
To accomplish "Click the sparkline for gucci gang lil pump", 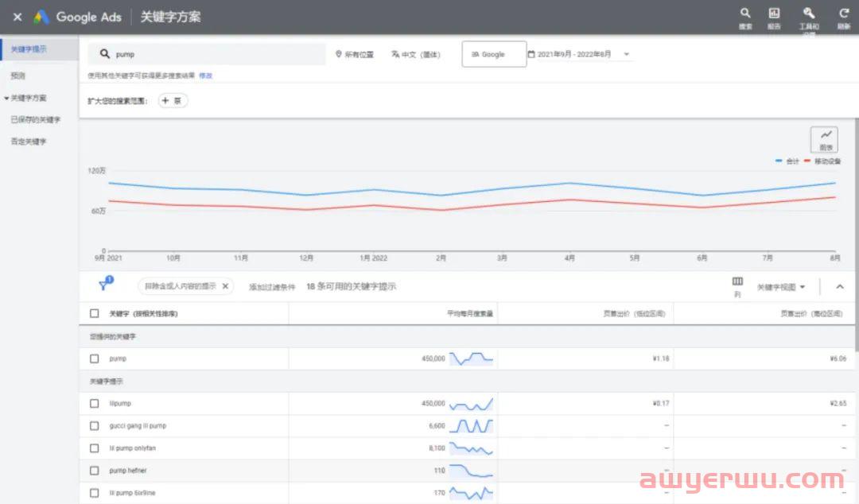I will [471, 425].
